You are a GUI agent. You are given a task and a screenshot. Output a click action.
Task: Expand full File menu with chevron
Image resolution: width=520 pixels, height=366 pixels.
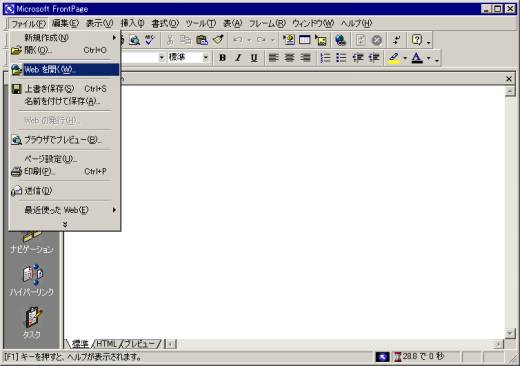pyautogui.click(x=65, y=224)
